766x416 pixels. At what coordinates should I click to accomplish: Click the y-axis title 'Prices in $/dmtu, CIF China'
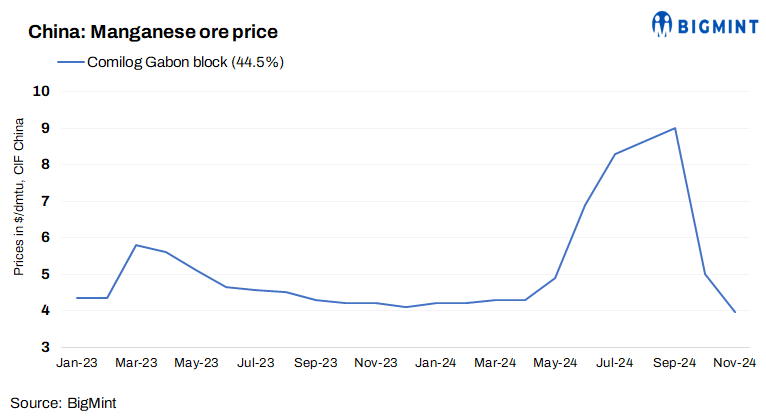(x=18, y=196)
